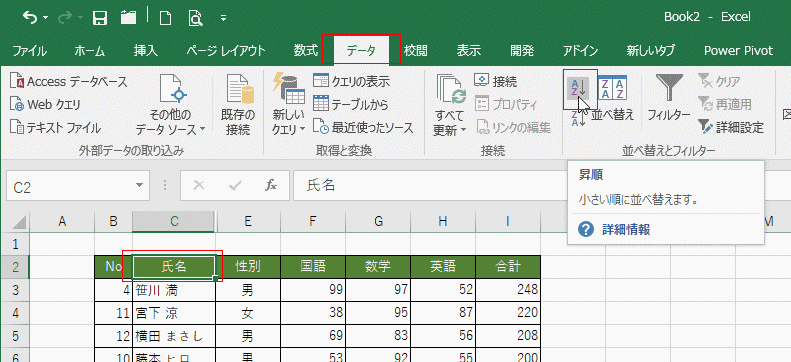791x362 pixels.
Task: Click the 詳細情報 help link in tooltip
Action: [x=626, y=230]
